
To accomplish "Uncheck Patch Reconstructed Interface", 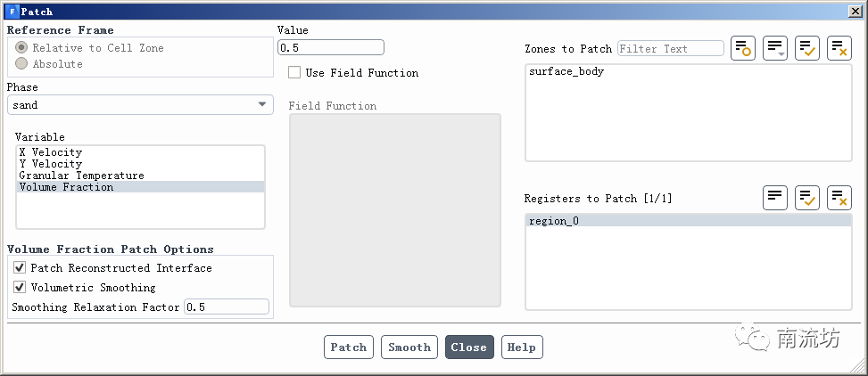I will point(20,268).
